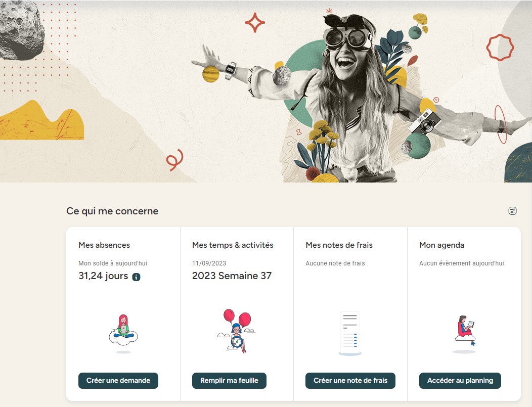Click the balloons and clock timesheet illustration
This screenshot has width=532, height=407.
[236, 331]
